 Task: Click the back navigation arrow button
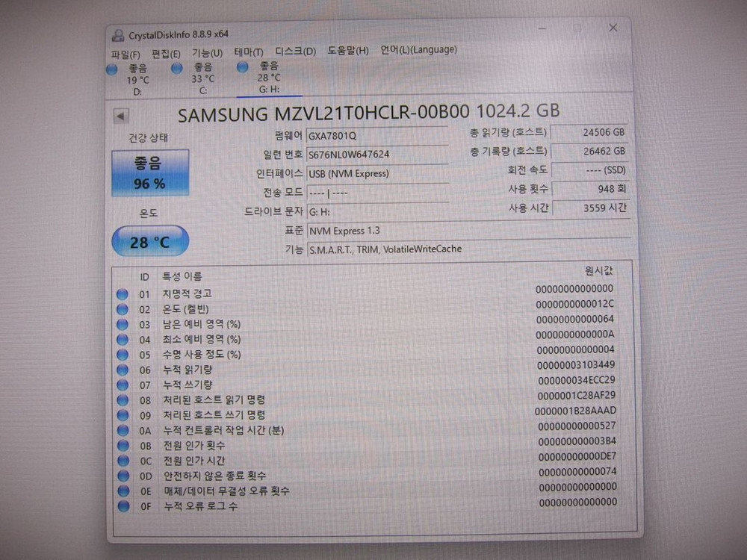(x=121, y=116)
